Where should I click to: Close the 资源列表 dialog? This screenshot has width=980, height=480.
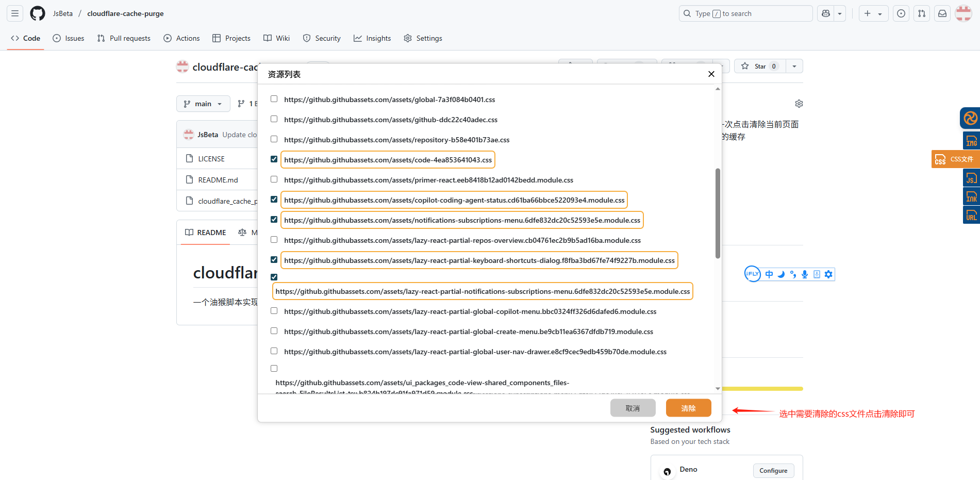[x=711, y=74]
